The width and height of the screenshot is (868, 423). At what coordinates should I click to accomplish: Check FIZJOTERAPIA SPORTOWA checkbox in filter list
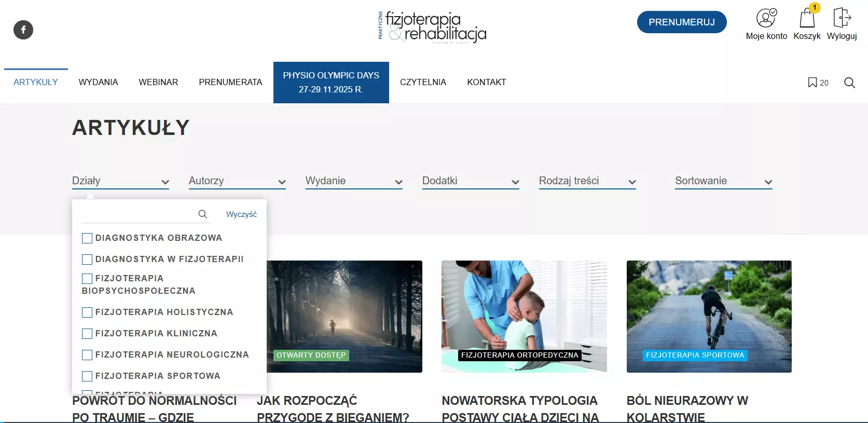(x=87, y=376)
